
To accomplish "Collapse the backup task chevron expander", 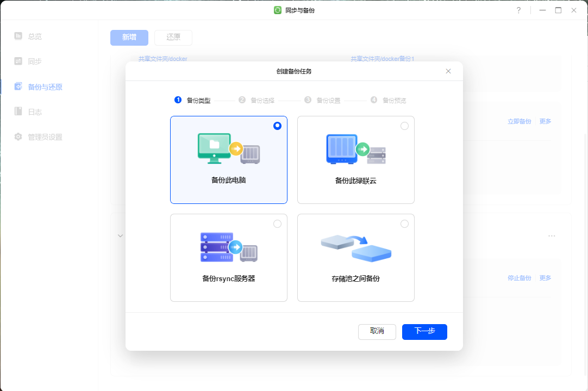I will click(x=120, y=236).
